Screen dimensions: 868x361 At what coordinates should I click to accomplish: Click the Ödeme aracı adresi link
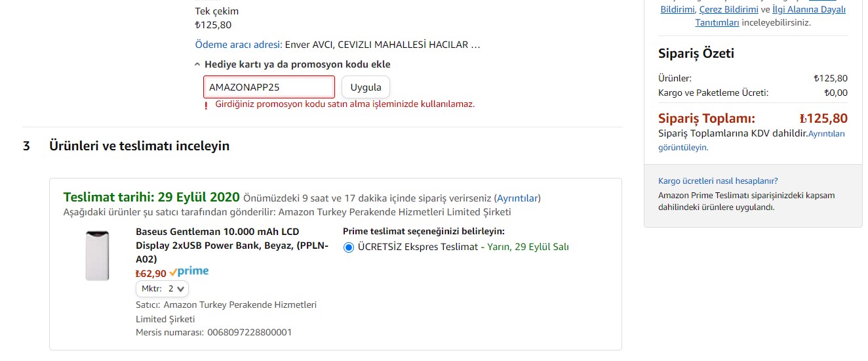(238, 45)
